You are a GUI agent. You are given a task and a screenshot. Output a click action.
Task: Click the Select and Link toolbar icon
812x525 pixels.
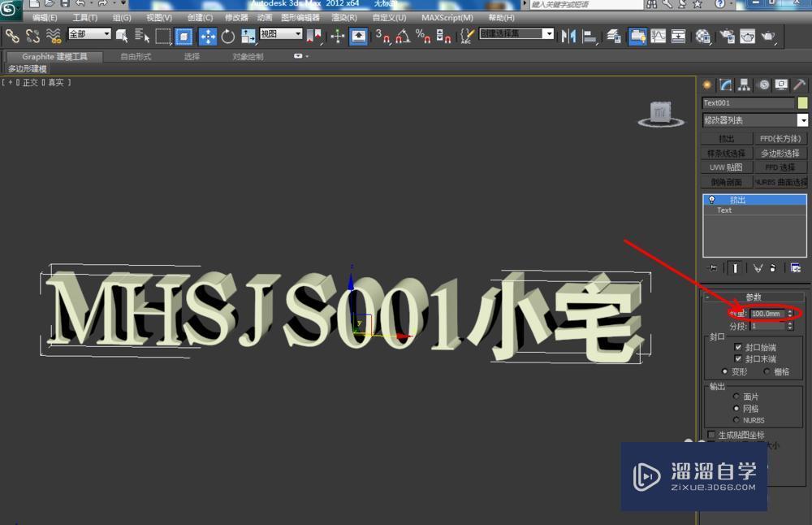point(14,36)
